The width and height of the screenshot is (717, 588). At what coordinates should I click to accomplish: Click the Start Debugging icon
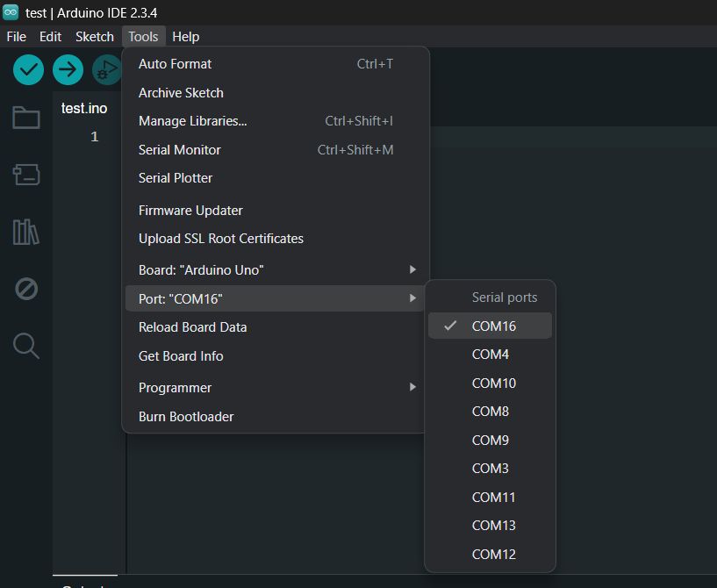(106, 70)
